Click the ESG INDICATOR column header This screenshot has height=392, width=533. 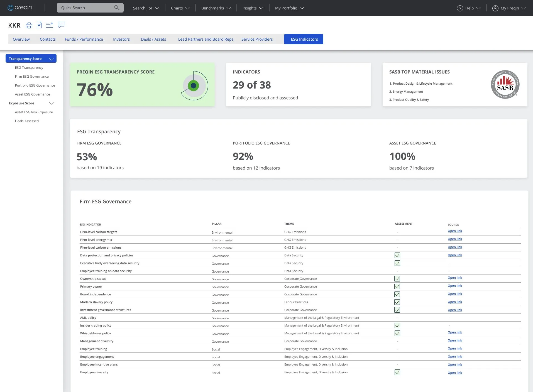click(90, 224)
